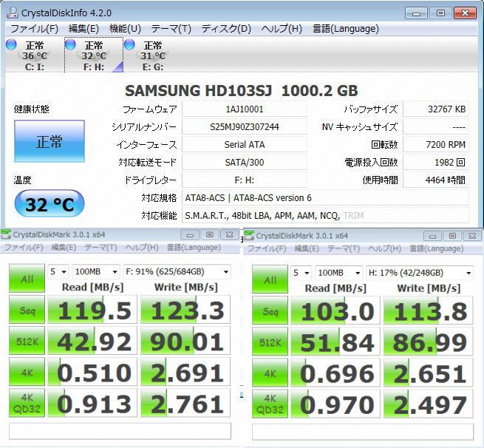Click the 32 °C temperature button
The image size is (484, 448).
50,204
